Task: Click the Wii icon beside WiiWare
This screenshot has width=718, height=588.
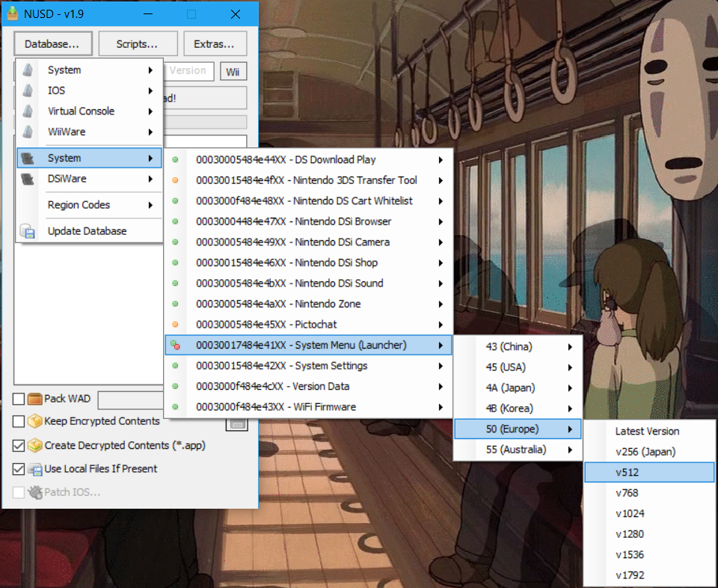Action: coord(28,132)
